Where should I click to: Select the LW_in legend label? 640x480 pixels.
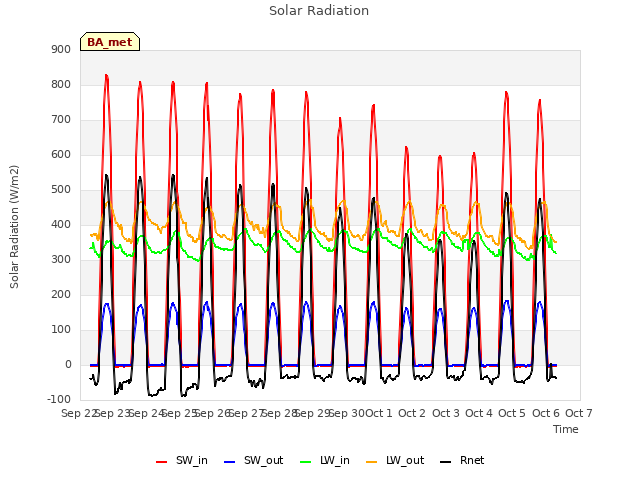(335, 460)
